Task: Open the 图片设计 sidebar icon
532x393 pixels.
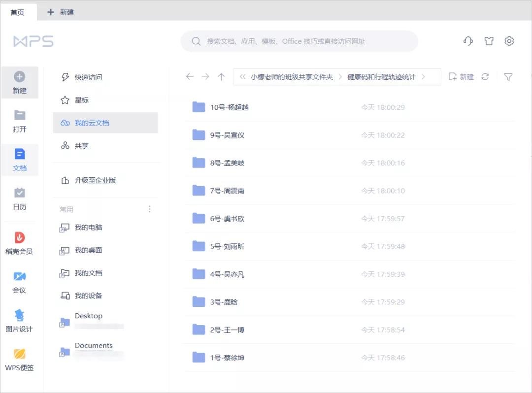Action: (20, 321)
